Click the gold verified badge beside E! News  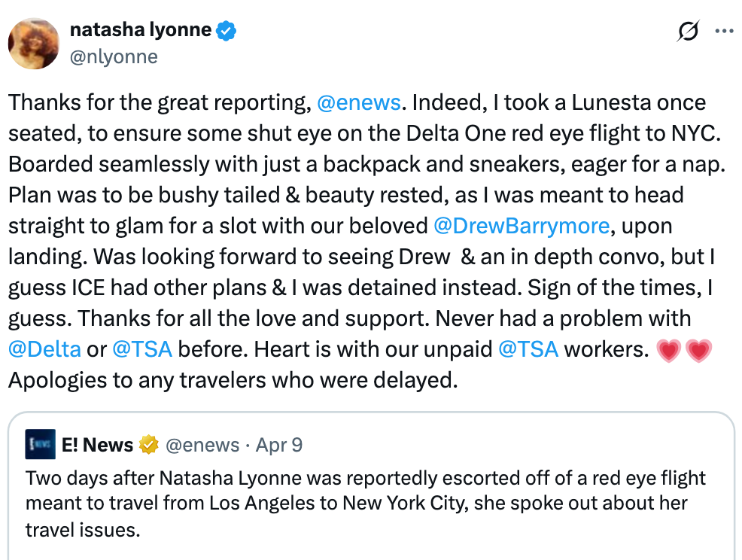pyautogui.click(x=149, y=446)
